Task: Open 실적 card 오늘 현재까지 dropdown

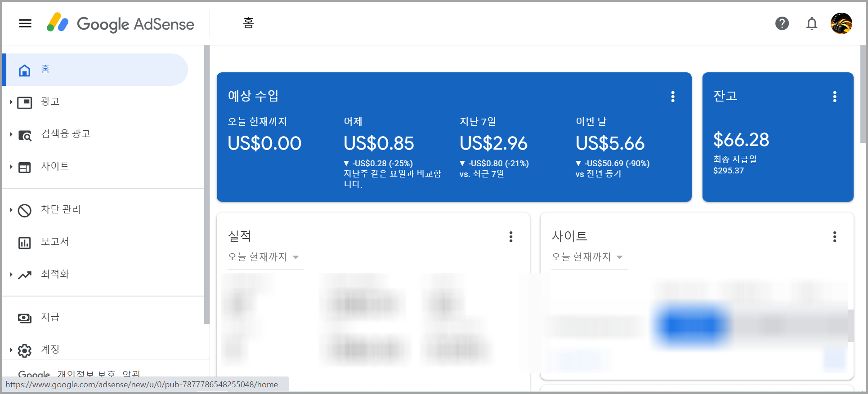Action: 265,257
